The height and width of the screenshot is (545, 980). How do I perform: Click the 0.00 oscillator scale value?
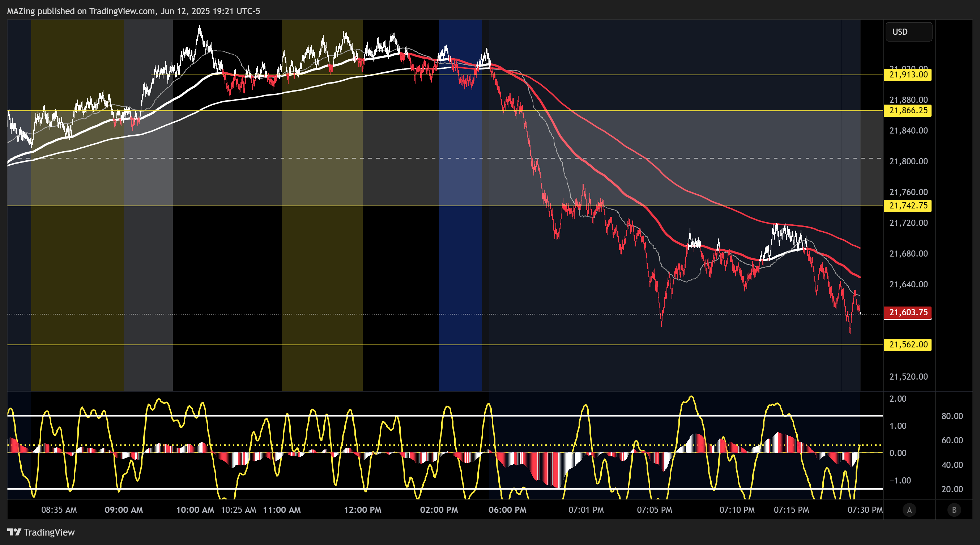pyautogui.click(x=898, y=453)
